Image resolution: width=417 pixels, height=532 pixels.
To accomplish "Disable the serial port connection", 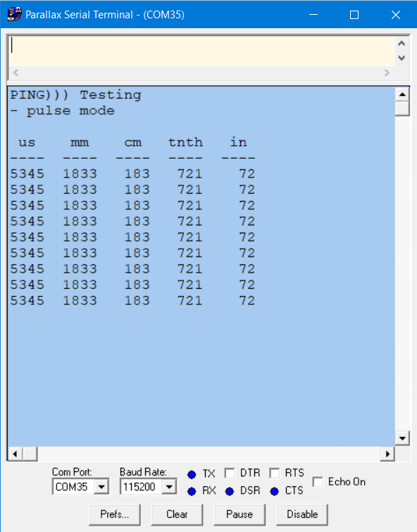I will point(302,514).
